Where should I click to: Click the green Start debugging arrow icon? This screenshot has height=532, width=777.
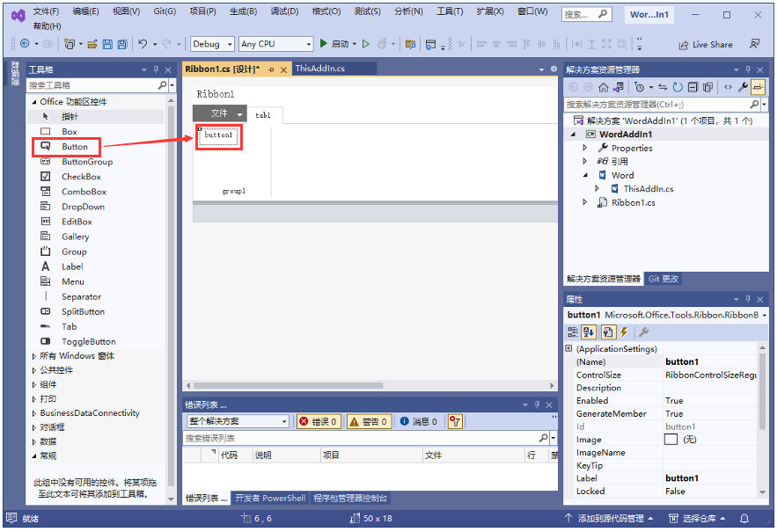[323, 44]
